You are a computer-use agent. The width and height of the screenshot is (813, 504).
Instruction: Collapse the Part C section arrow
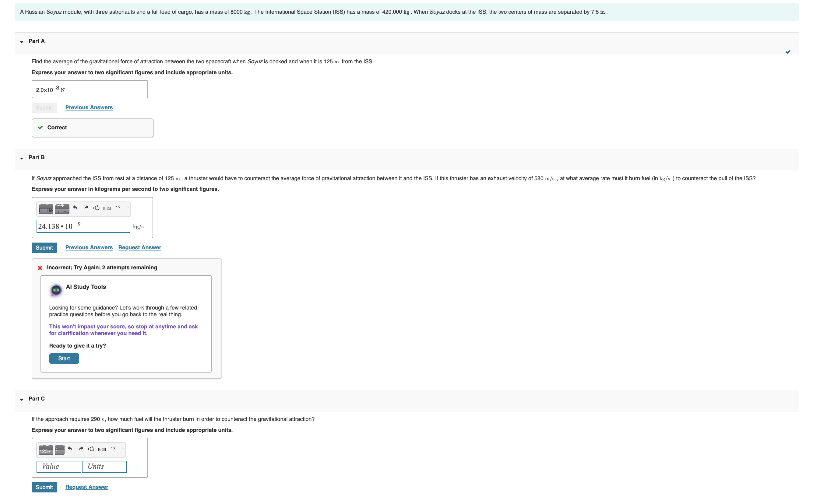pos(22,400)
